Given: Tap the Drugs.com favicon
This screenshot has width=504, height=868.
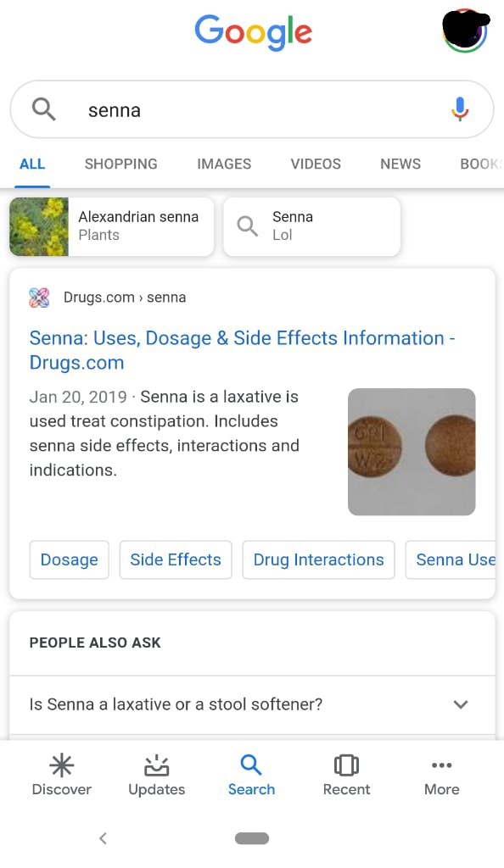Looking at the screenshot, I should pyautogui.click(x=39, y=298).
